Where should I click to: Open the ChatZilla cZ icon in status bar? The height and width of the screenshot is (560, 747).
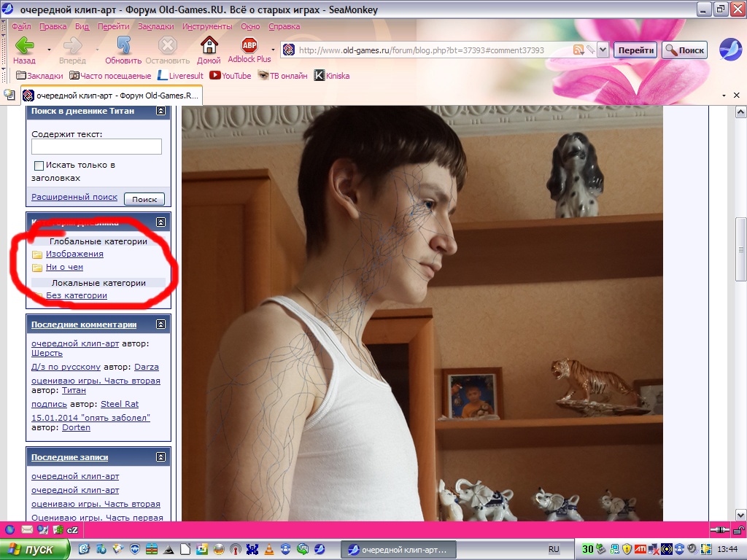pyautogui.click(x=72, y=529)
